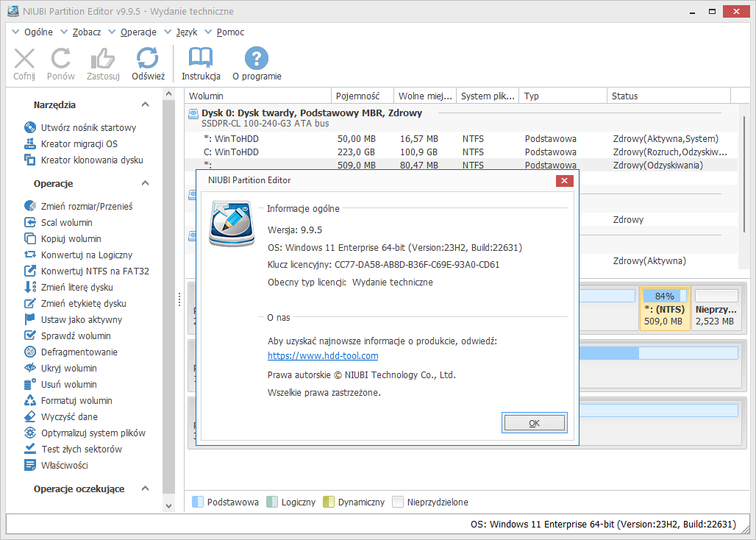Select Scal wolumin operation
This screenshot has height=540, width=756.
[58, 223]
